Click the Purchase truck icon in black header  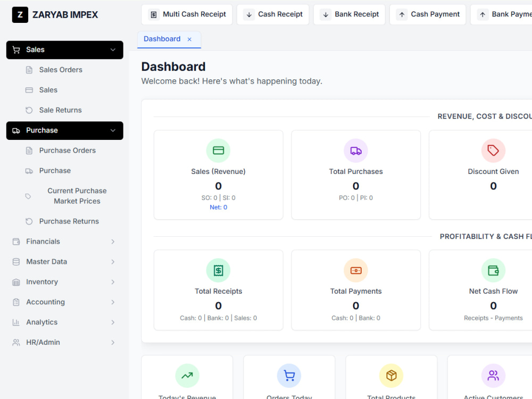click(x=16, y=131)
